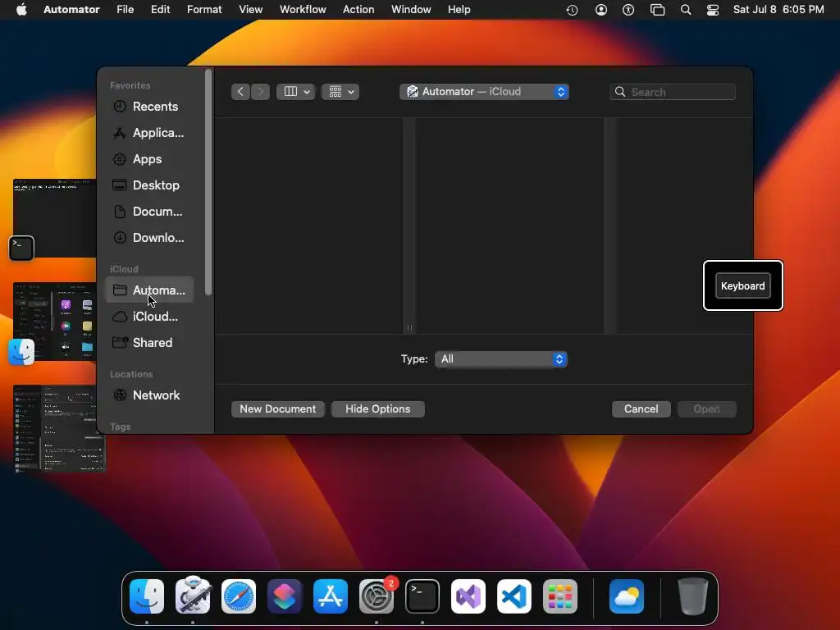Open the File menu
The image size is (840, 630).
pos(126,10)
